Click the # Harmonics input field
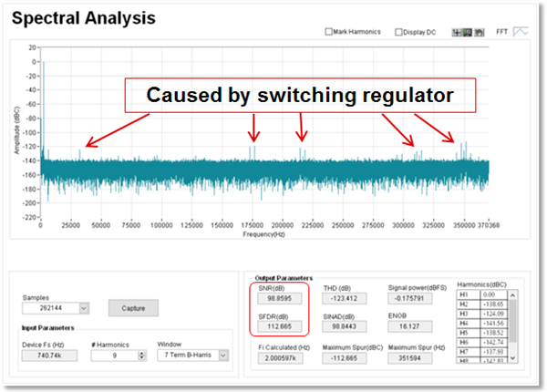 [x=112, y=355]
